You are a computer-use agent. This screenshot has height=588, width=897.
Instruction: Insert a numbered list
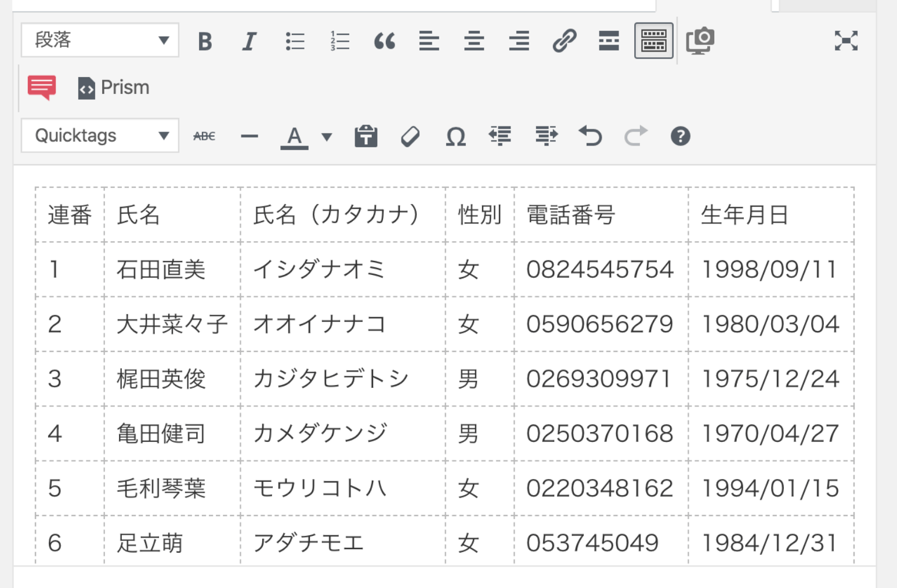tap(340, 41)
